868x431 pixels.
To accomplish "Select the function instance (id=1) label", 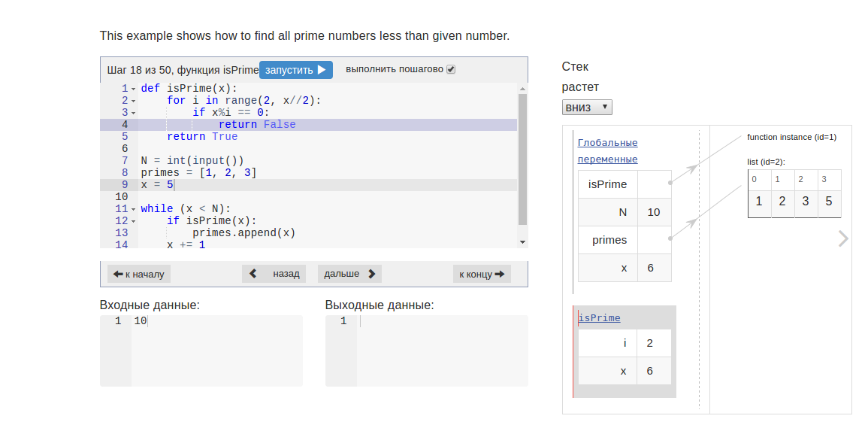I will coord(791,138).
